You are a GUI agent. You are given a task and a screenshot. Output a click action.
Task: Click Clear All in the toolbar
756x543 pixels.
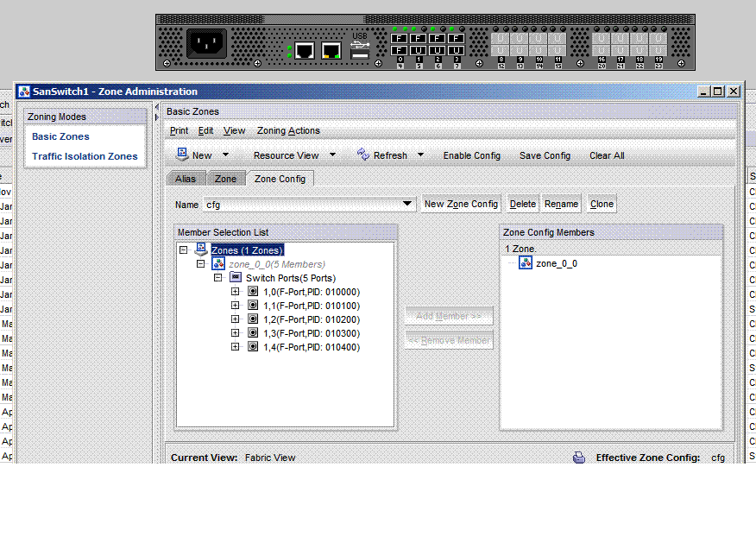[607, 155]
